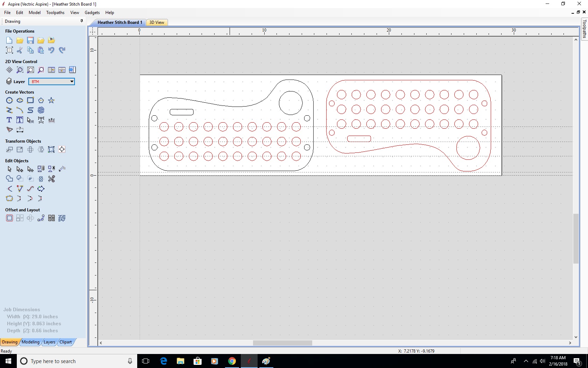Screen dimensions: 588x368
Task: Open the Interactive Trim scissors tool
Action: point(51,179)
